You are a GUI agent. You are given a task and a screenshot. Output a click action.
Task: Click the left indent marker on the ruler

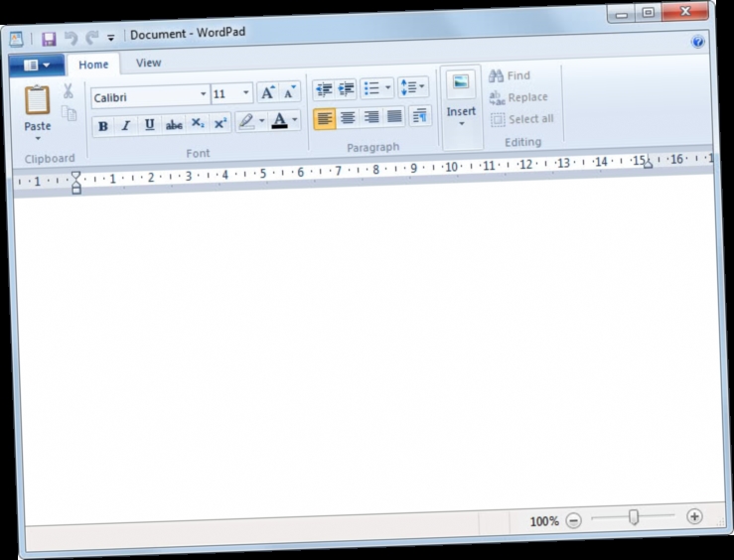tap(76, 183)
